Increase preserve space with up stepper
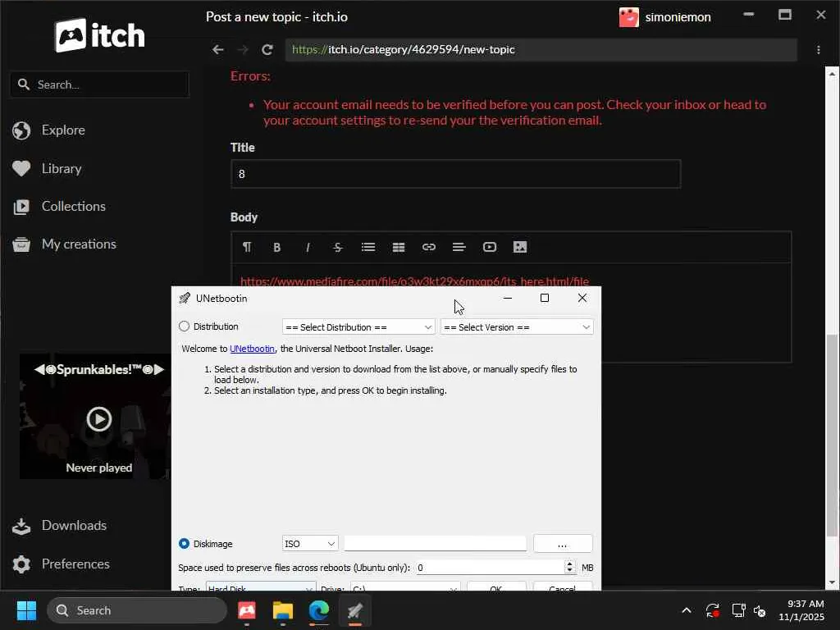The height and width of the screenshot is (630, 840). [x=569, y=564]
